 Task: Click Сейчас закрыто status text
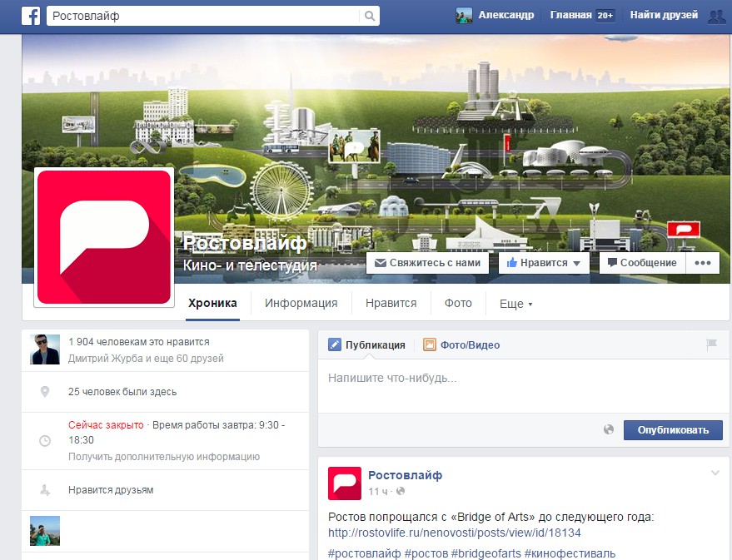coord(106,425)
